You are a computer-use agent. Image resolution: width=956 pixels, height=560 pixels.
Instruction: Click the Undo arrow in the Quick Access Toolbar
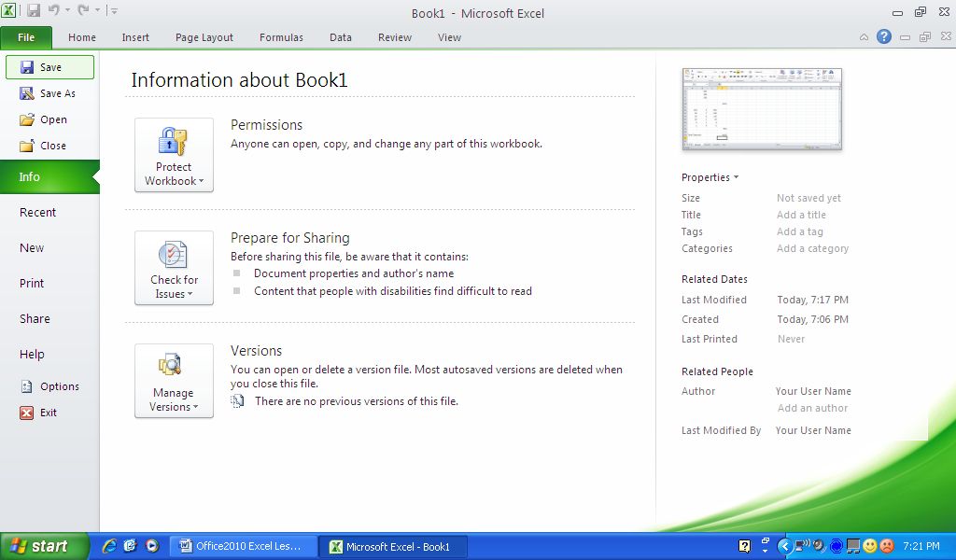coord(53,10)
